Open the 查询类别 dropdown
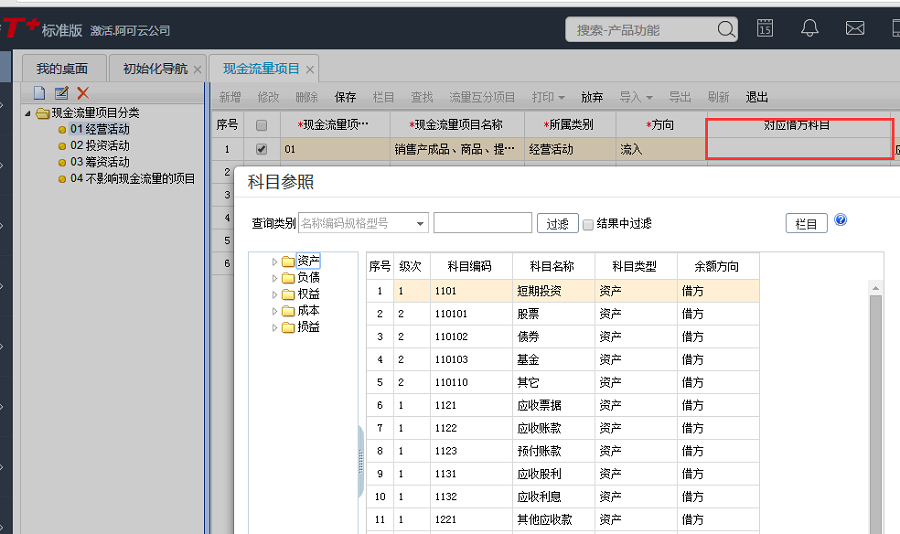 420,223
